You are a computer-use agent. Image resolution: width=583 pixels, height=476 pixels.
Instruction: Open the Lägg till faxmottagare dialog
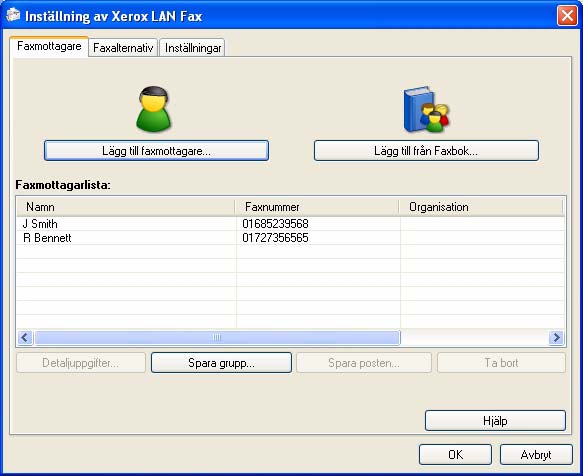(156, 151)
